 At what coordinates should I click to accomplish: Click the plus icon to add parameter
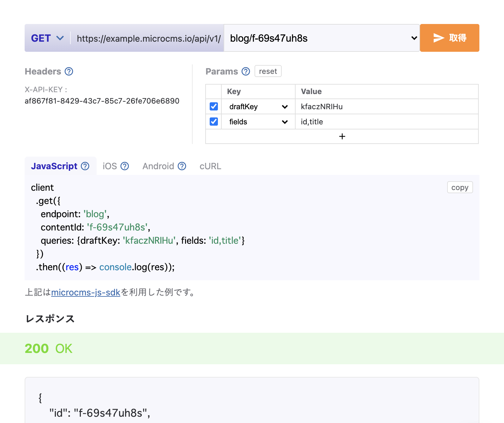[342, 136]
